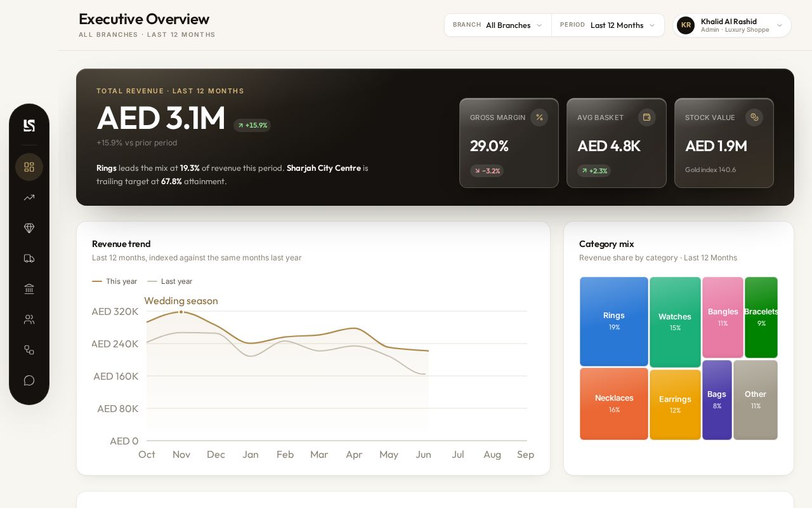Screen dimensions: 812x508
Task: Click the AED 1.9M stock value
Action: (716, 146)
